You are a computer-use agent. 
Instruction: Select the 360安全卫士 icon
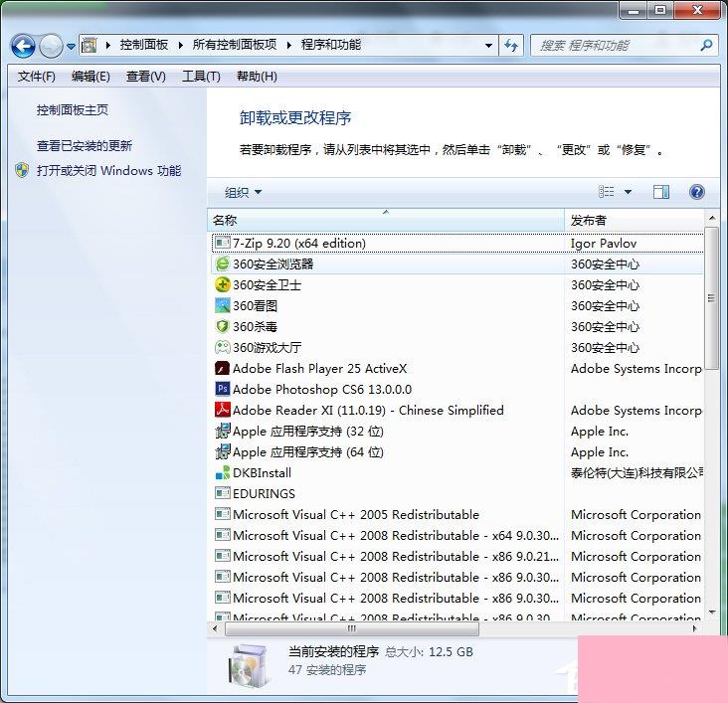point(223,284)
